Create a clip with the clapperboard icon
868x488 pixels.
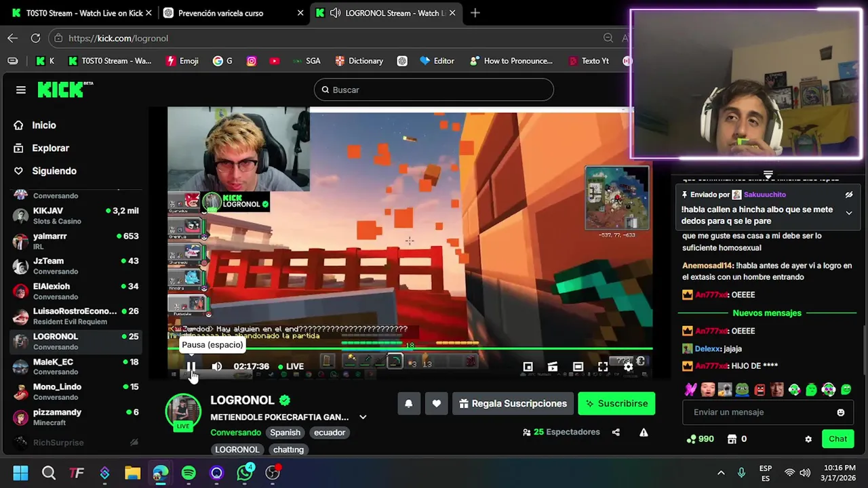(553, 367)
